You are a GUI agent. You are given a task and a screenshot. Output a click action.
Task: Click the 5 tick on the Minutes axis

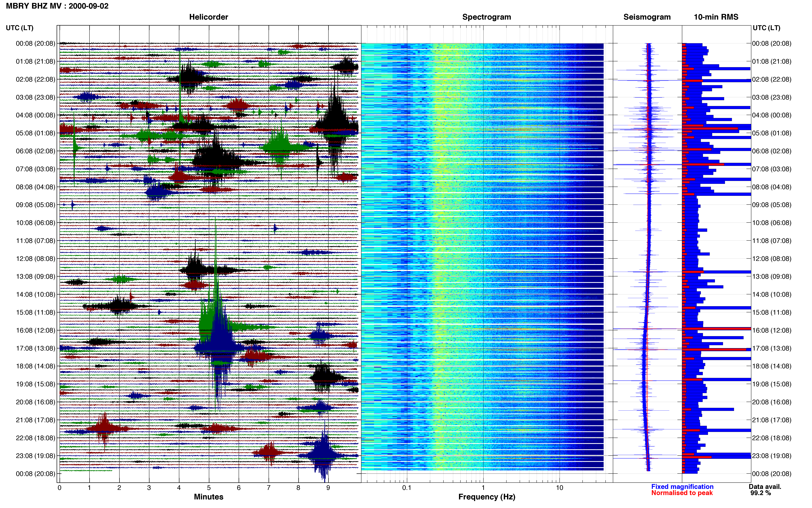point(209,487)
